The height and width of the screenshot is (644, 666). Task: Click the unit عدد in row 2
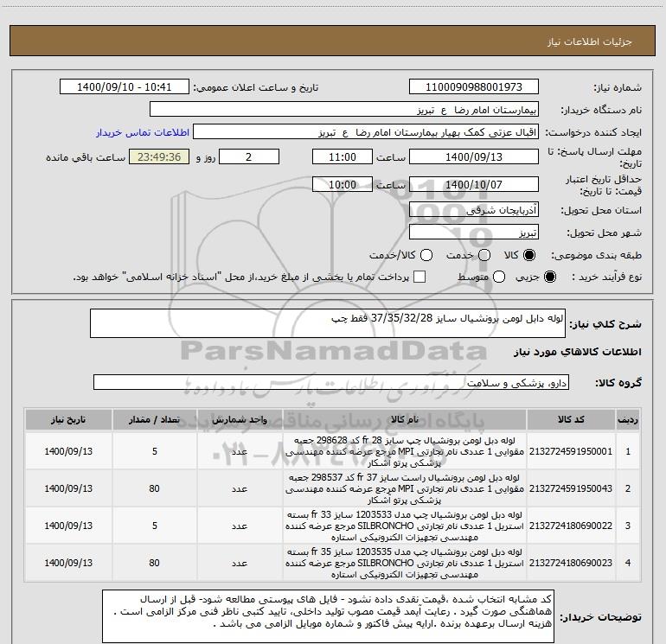pyautogui.click(x=240, y=489)
